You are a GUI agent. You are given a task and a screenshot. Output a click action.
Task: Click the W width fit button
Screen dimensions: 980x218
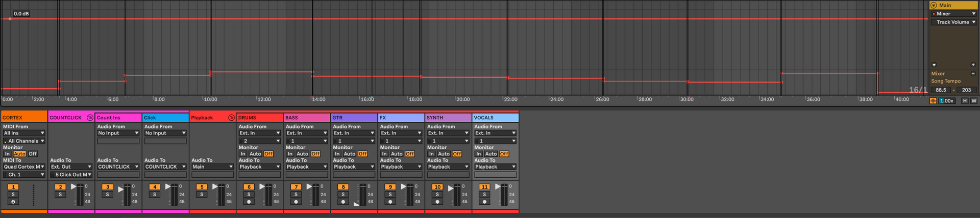(973, 101)
